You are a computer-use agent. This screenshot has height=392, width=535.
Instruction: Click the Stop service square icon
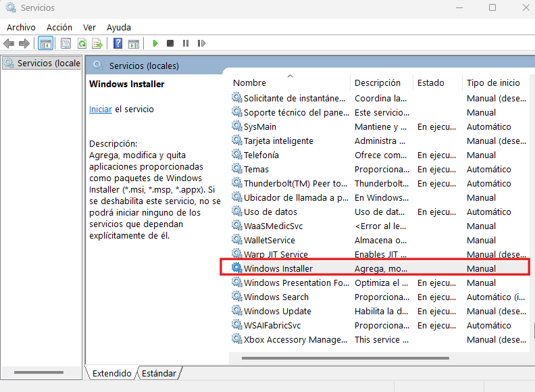click(170, 43)
